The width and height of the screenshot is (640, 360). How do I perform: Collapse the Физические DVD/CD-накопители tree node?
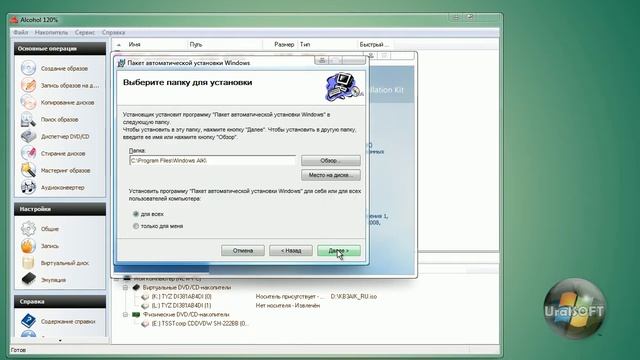(126, 315)
